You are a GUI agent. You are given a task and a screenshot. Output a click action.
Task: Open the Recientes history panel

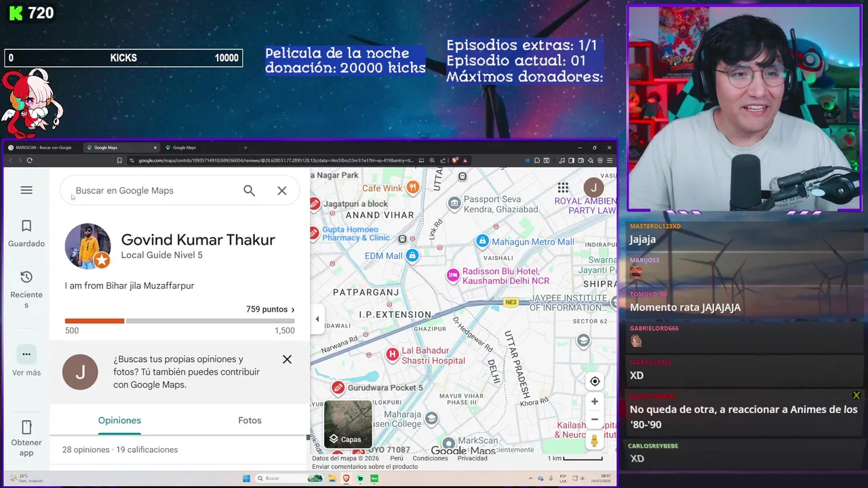26,290
